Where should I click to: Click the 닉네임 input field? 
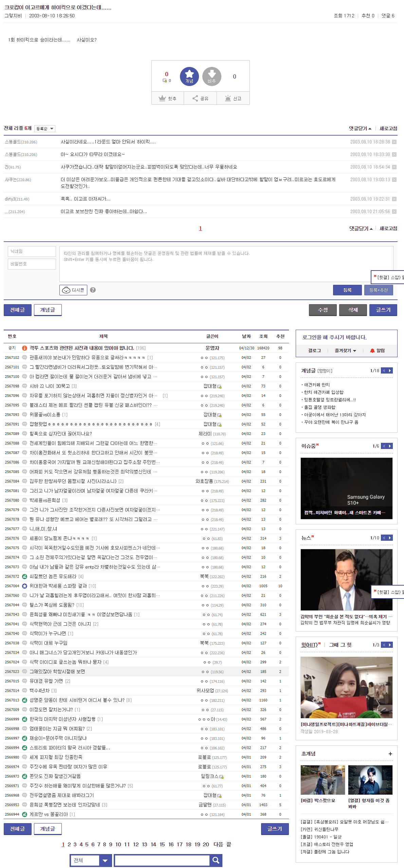tap(32, 251)
